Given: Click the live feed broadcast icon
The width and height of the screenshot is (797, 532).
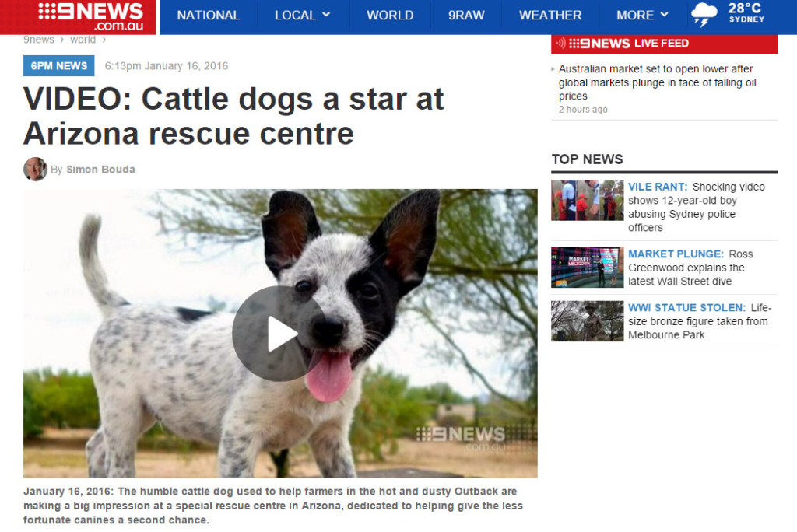Looking at the screenshot, I should point(560,44).
